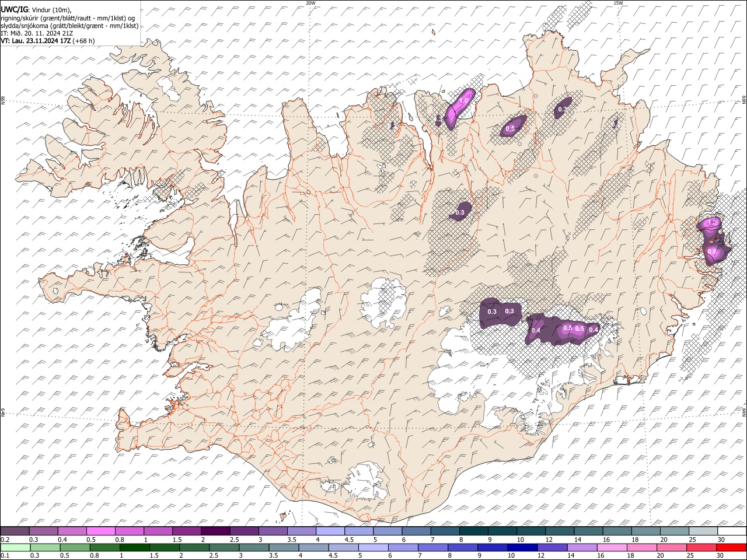
Task: Click the 0.3 swatch in snow legend
Action: (43, 531)
